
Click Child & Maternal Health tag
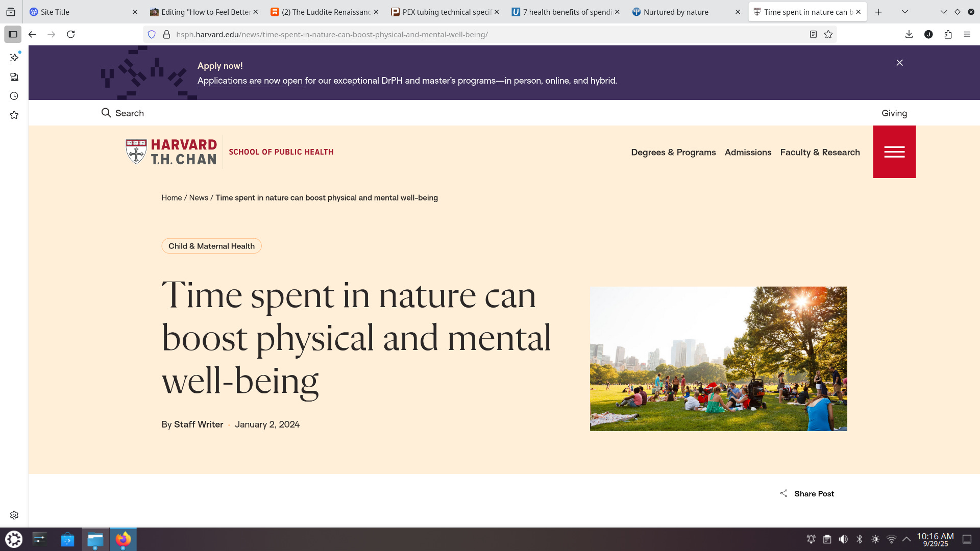coord(211,246)
